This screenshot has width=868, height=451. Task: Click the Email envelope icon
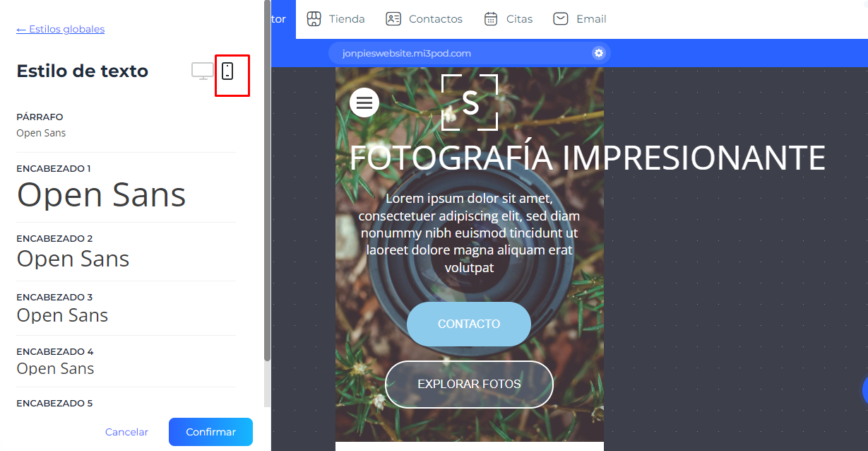coord(561,19)
